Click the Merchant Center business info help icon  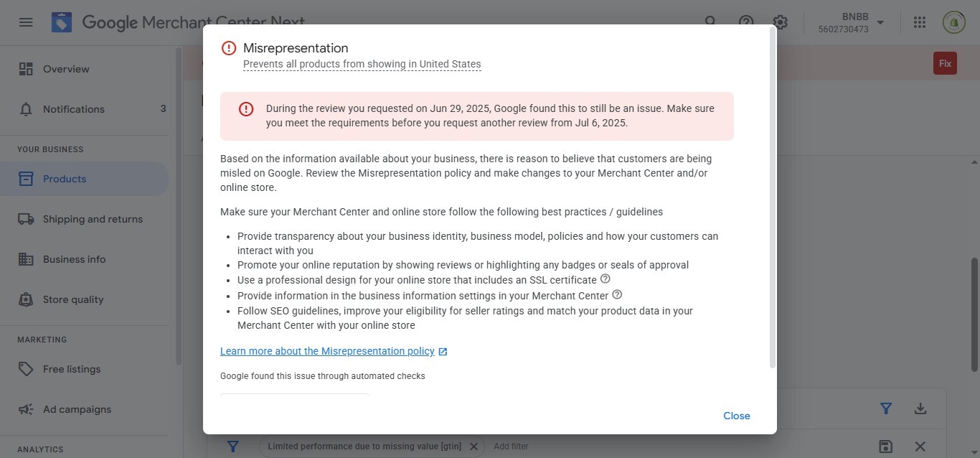point(617,294)
